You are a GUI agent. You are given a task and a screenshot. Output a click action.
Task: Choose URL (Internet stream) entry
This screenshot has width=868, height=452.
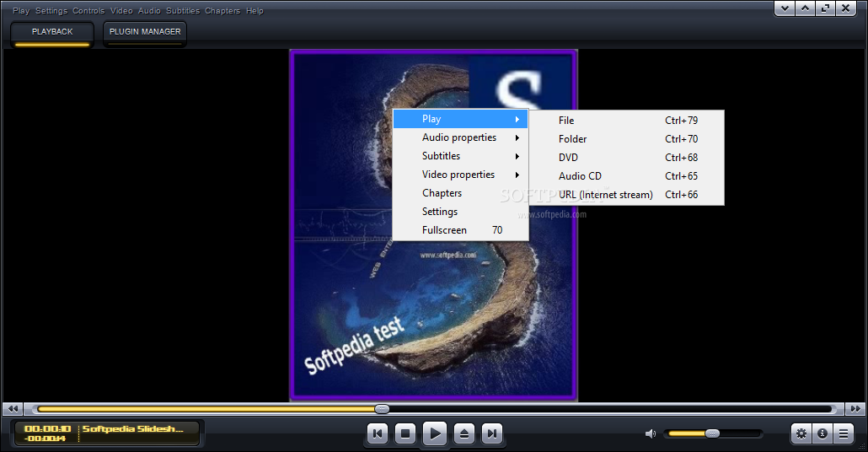point(626,195)
